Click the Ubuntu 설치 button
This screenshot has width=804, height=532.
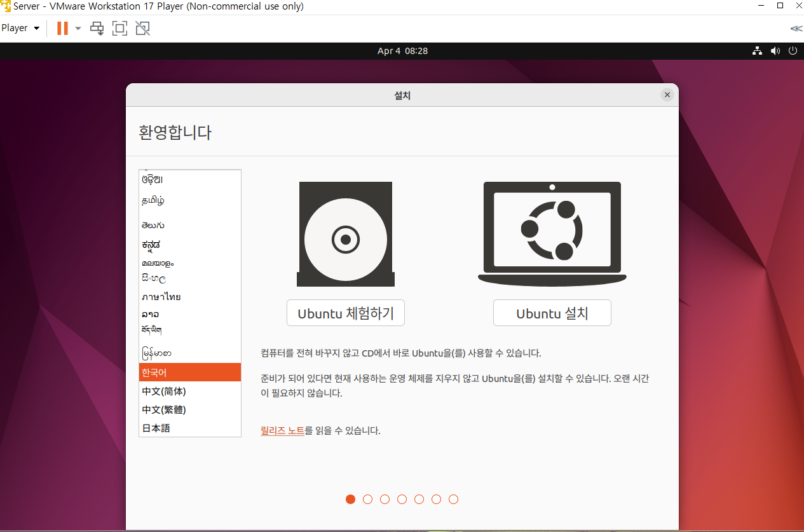552,313
